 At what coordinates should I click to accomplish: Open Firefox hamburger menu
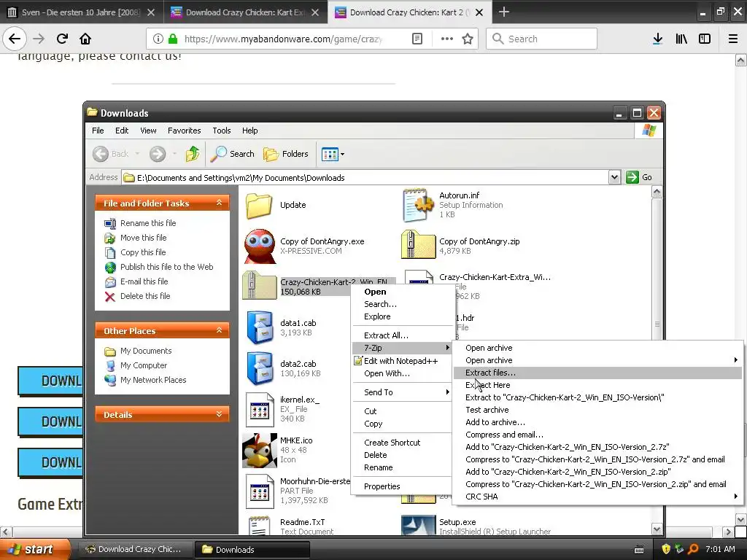732,39
